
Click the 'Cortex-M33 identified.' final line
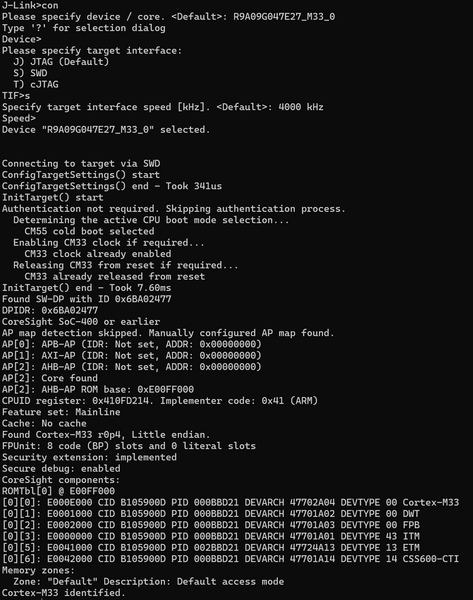point(64,593)
